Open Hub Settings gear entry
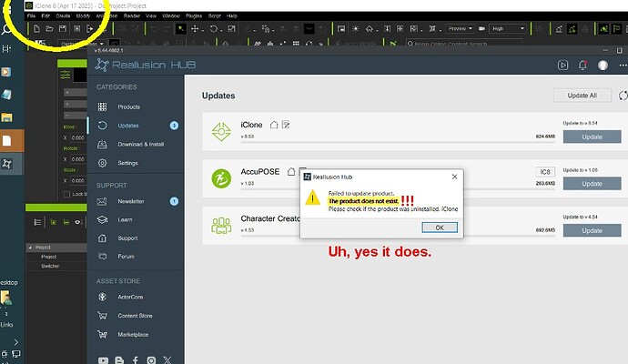Screen dimensions: 628x364 tap(127, 163)
